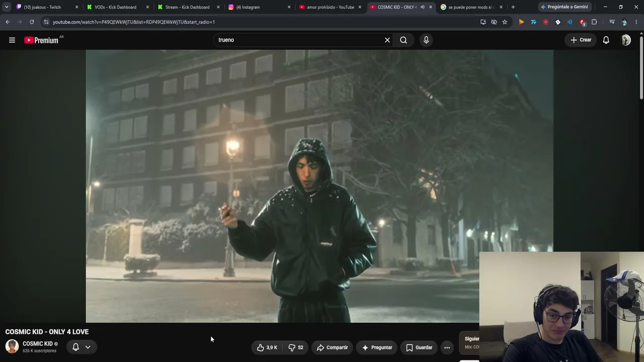Screen dimensions: 644x362
Task: Open the YouTube account avatar menu
Action: click(626, 40)
